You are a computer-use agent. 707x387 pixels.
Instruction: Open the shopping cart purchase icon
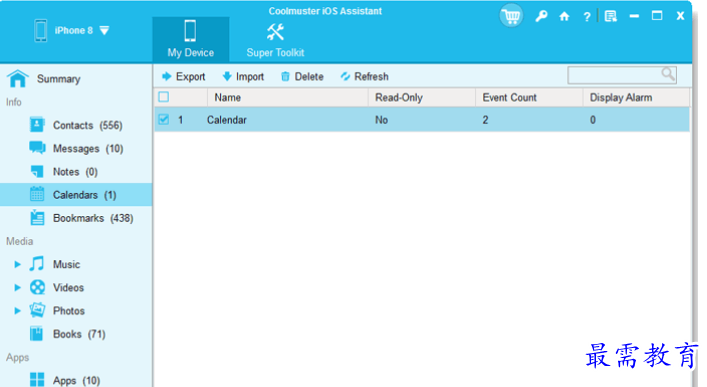click(x=511, y=16)
